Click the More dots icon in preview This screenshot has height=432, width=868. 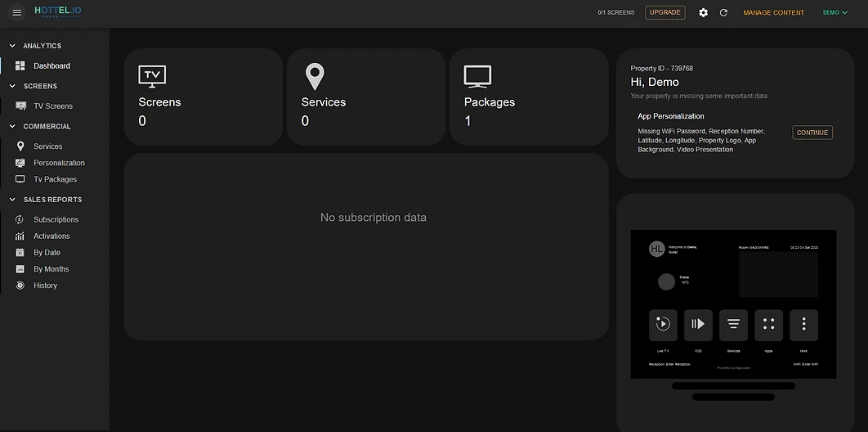click(x=803, y=325)
